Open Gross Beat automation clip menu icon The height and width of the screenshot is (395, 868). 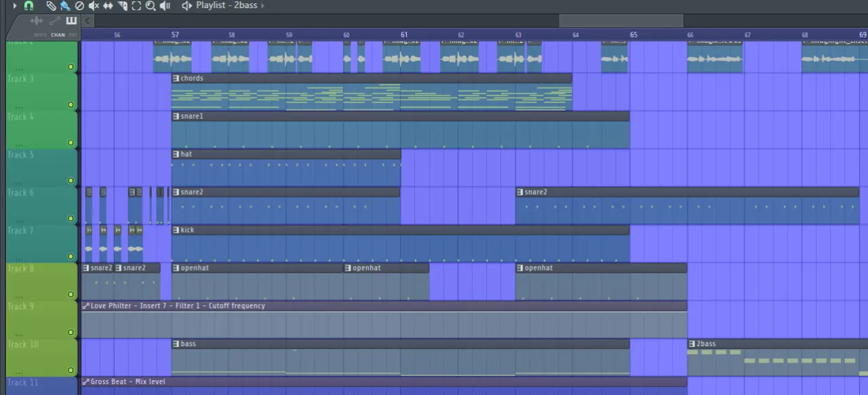coord(85,382)
